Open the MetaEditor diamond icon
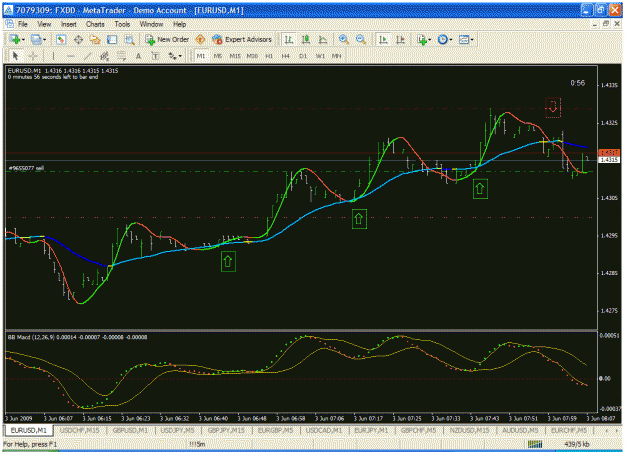 tap(200, 39)
